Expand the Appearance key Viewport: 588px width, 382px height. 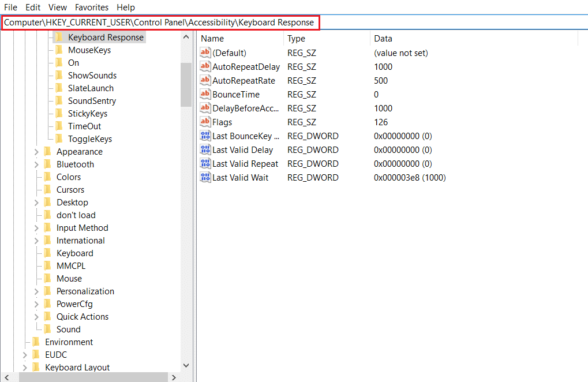(x=36, y=152)
